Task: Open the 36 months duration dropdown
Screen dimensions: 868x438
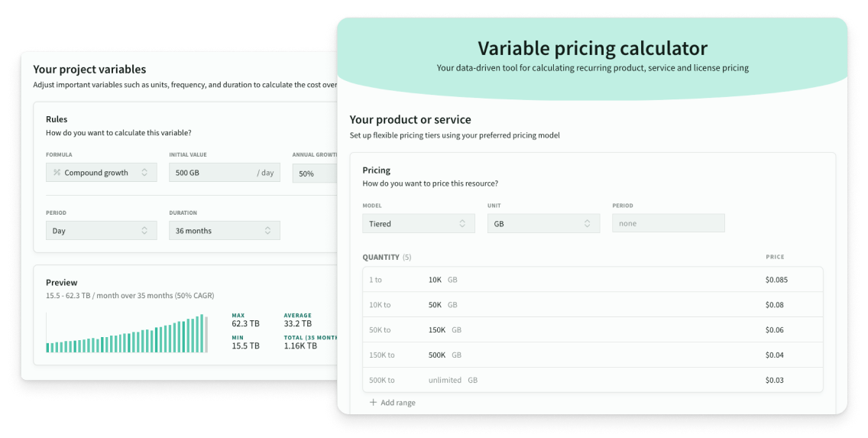Action: click(224, 230)
